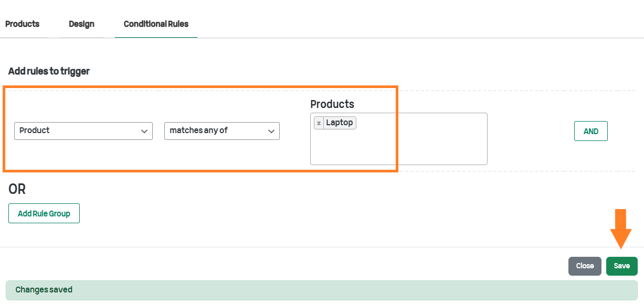The height and width of the screenshot is (305, 644).
Task: Select the Conditional Rules tab
Action: point(156,24)
